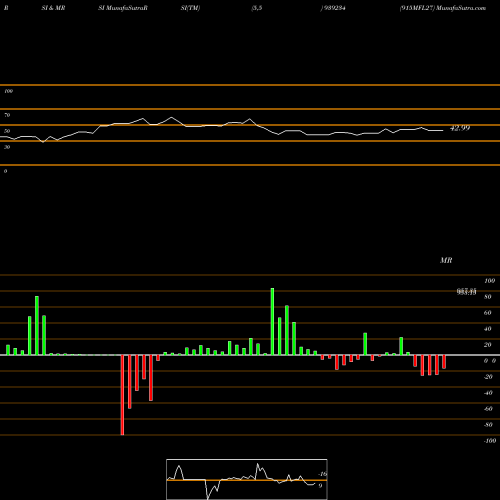This screenshot has width=500, height=500.
Task: Click the -16 value in mini chart
Action: 323,474
